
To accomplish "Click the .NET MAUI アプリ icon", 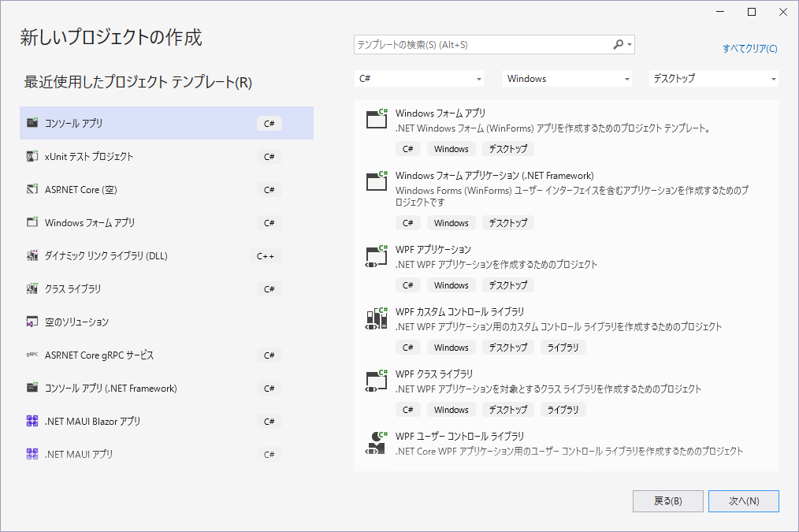I will [x=32, y=454].
